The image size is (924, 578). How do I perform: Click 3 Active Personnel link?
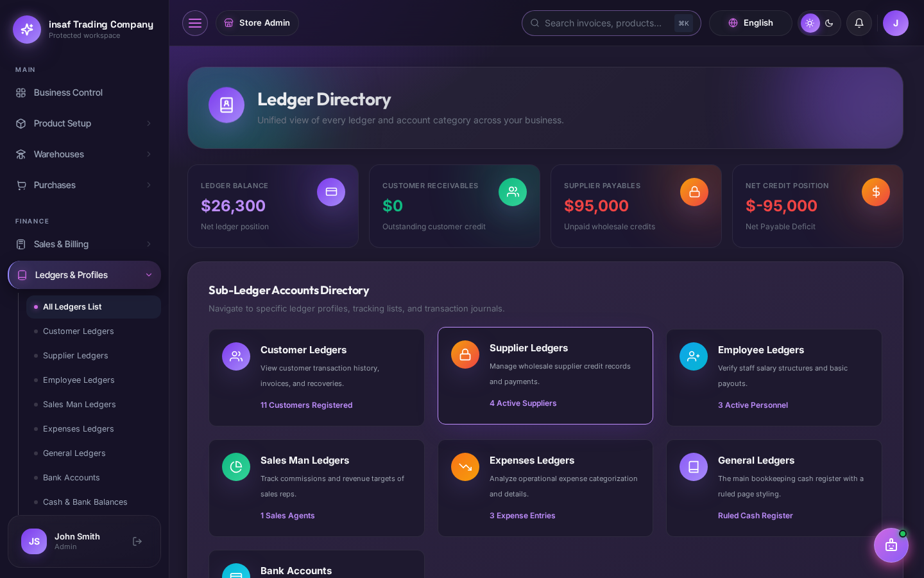(x=753, y=405)
